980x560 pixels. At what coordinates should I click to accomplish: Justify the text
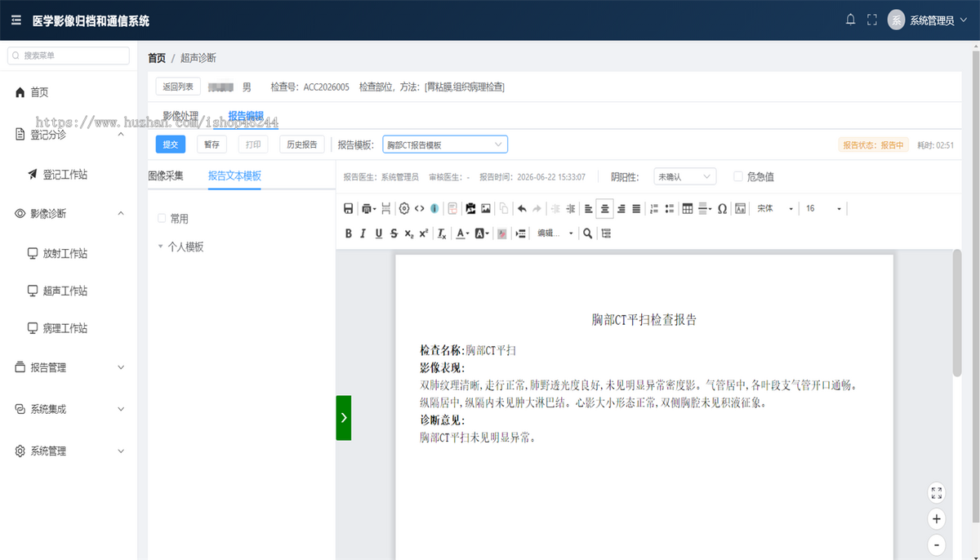coord(636,209)
